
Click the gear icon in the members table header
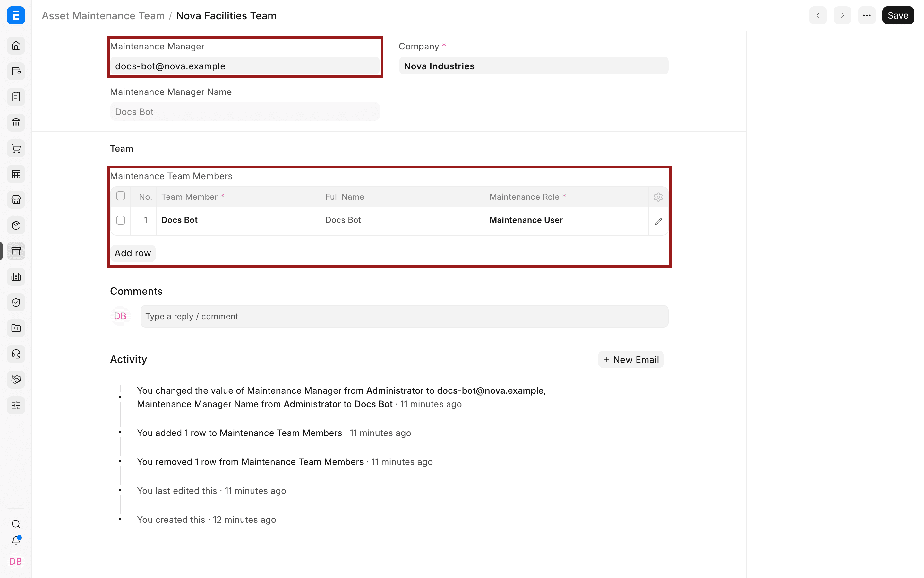[x=658, y=197]
